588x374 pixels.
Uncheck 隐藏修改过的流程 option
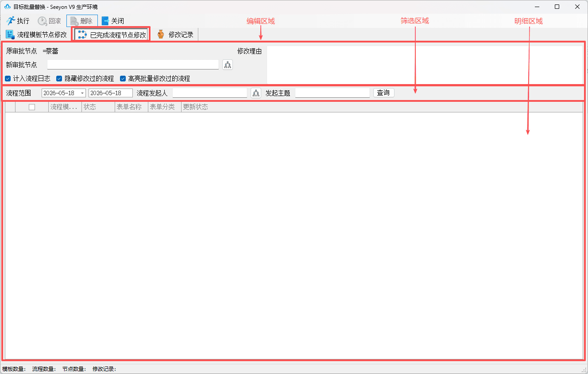(x=59, y=78)
